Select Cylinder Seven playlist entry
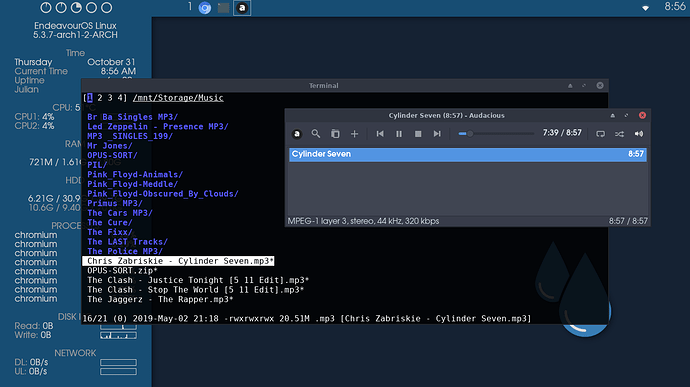 (x=468, y=154)
